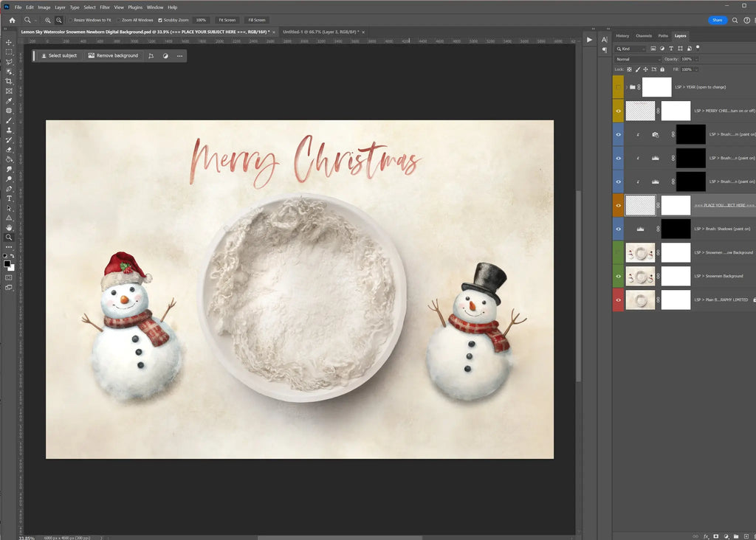
Task: Enable the Resize Windows to Fit checkbox
Action: (71, 20)
